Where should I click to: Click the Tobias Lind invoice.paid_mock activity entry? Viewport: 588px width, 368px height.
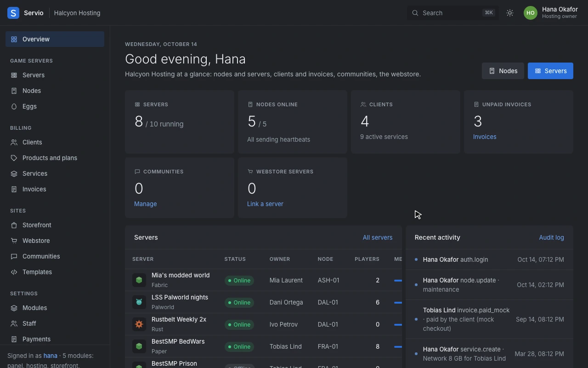coord(489,319)
